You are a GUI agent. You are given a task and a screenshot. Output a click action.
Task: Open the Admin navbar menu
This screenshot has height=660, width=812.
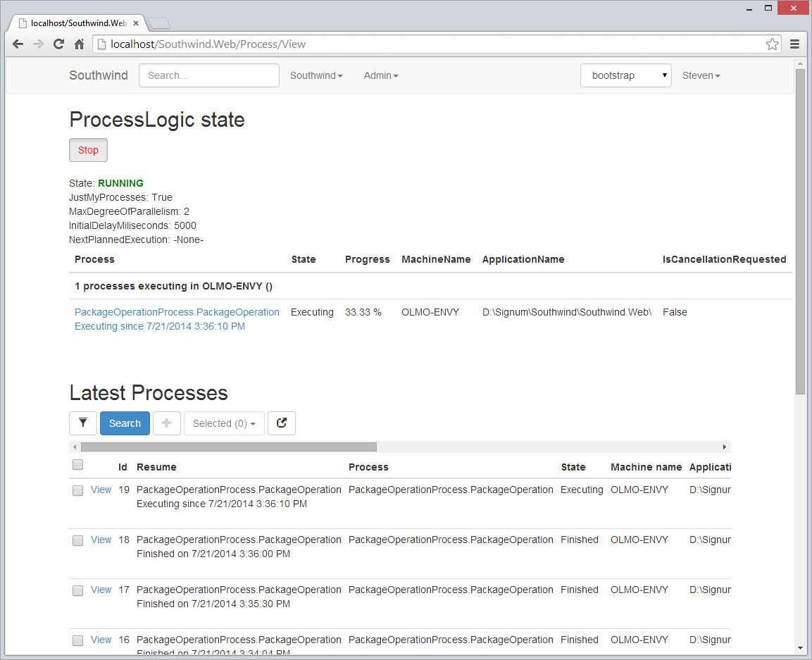380,75
